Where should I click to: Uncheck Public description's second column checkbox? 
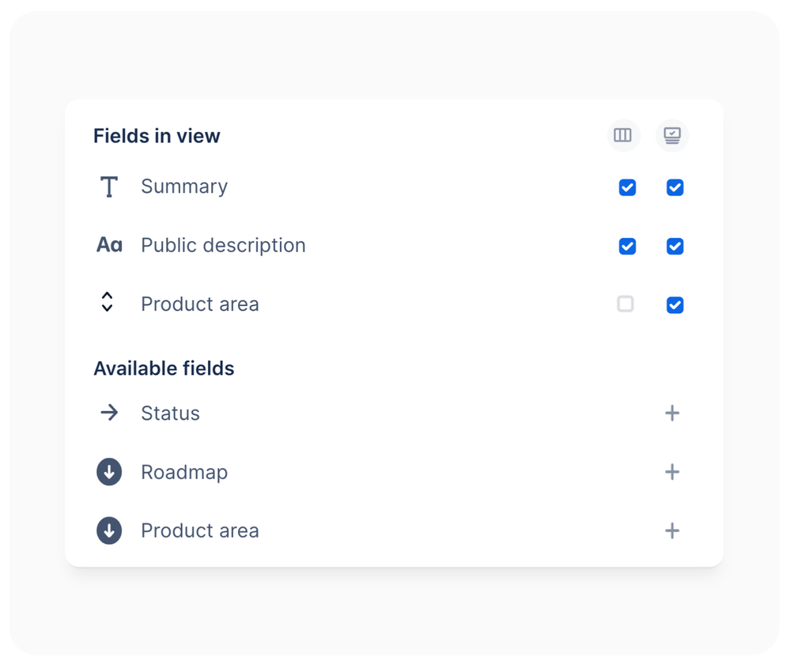click(x=675, y=247)
